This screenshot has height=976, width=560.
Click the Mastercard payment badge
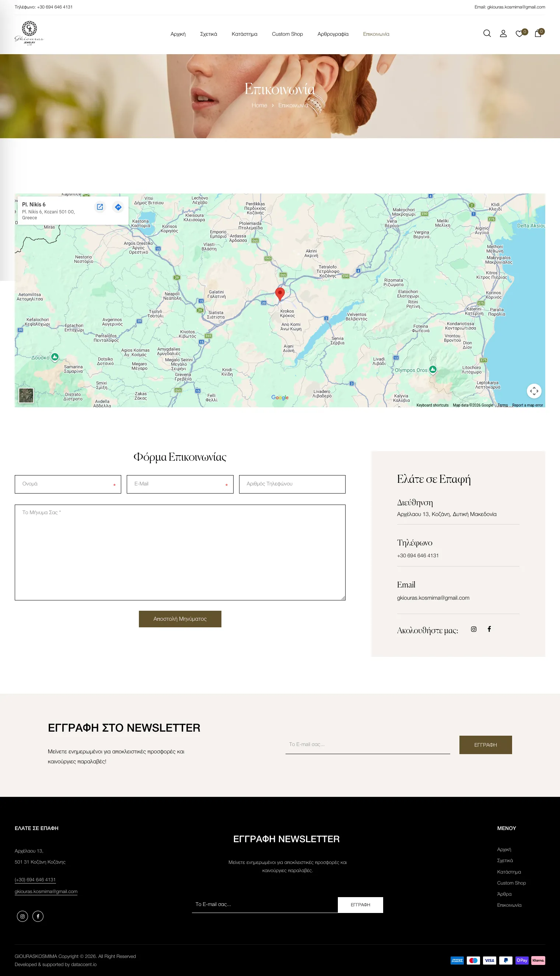[x=473, y=960]
